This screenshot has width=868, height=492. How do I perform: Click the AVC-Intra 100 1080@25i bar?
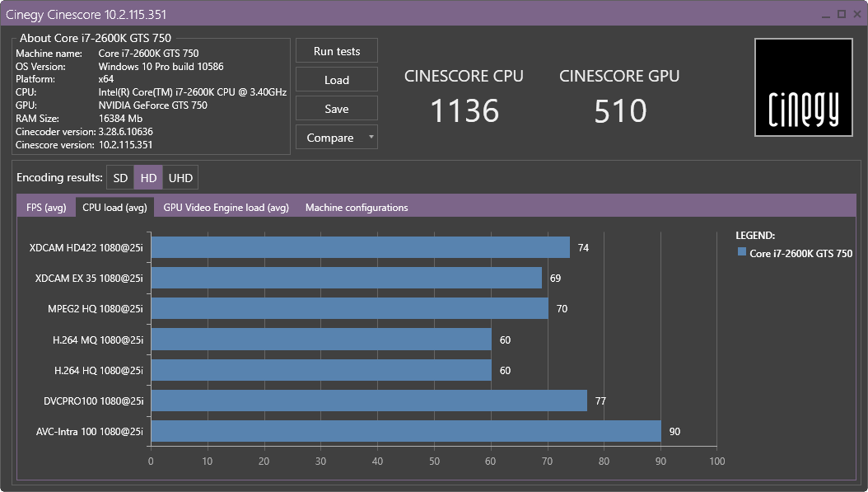pos(406,431)
